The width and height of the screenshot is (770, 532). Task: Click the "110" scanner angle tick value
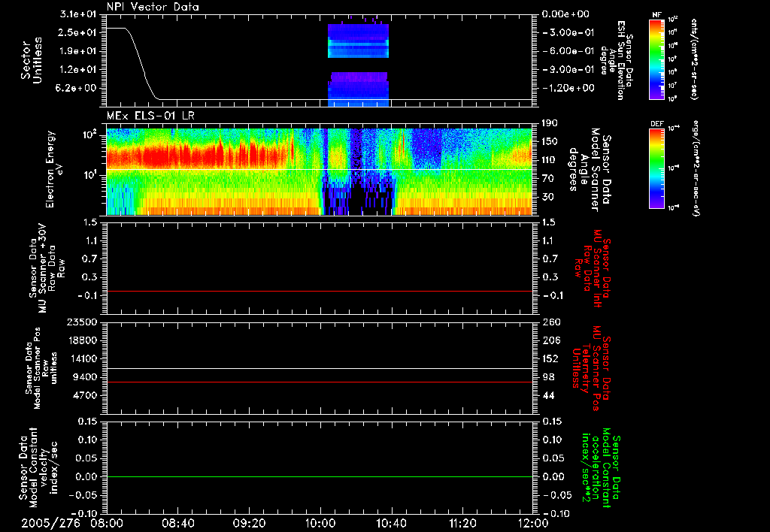tap(550, 160)
